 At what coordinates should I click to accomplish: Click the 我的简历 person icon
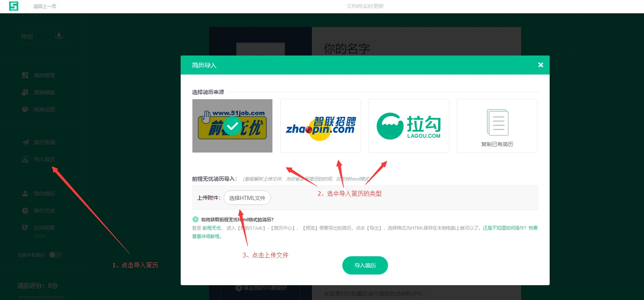(25, 194)
